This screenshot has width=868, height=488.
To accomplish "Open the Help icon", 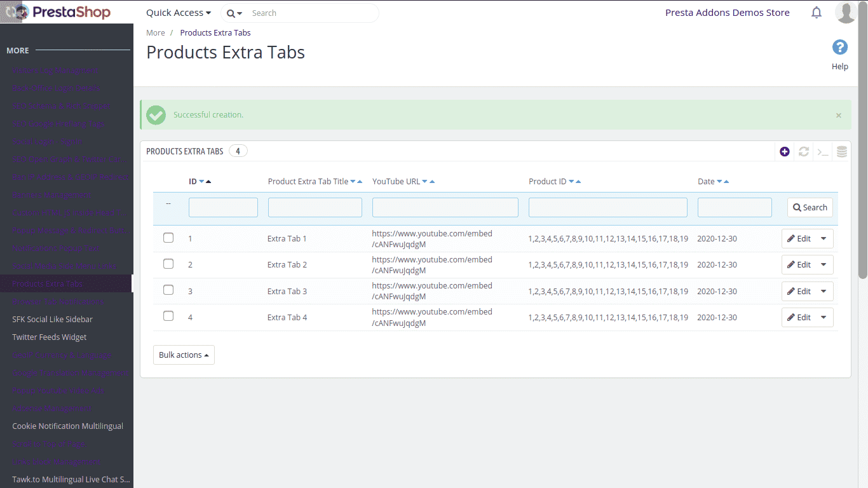I will (x=839, y=48).
